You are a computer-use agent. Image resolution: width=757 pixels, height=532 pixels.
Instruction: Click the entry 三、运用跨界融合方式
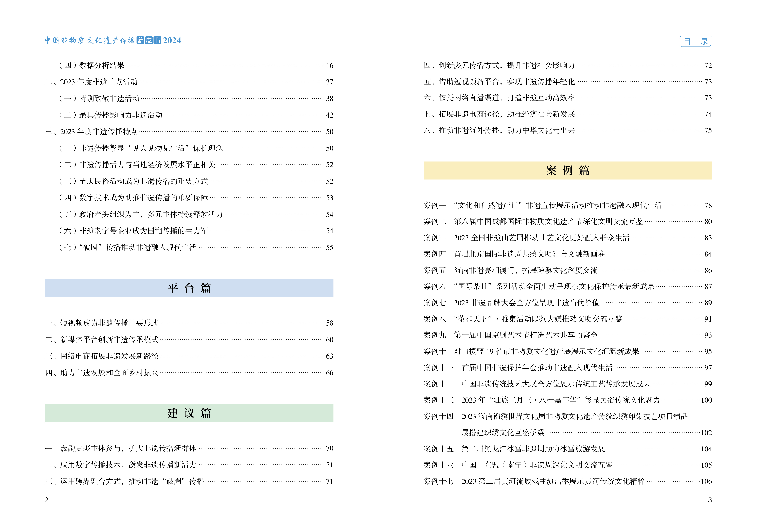click(x=189, y=481)
